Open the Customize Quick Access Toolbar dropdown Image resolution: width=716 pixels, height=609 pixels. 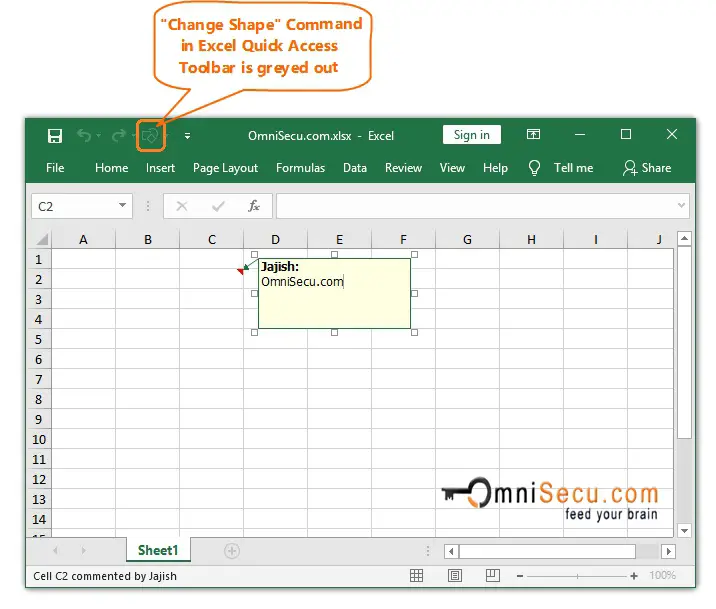pyautogui.click(x=187, y=136)
